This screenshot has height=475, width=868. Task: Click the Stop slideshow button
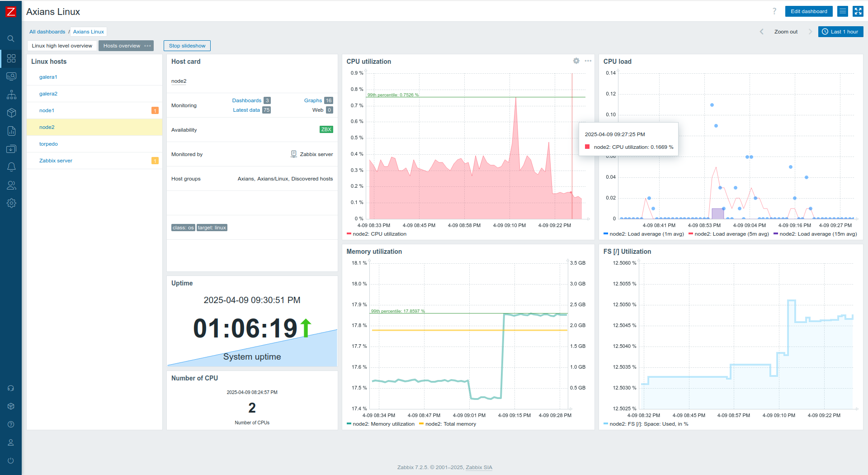pos(187,46)
